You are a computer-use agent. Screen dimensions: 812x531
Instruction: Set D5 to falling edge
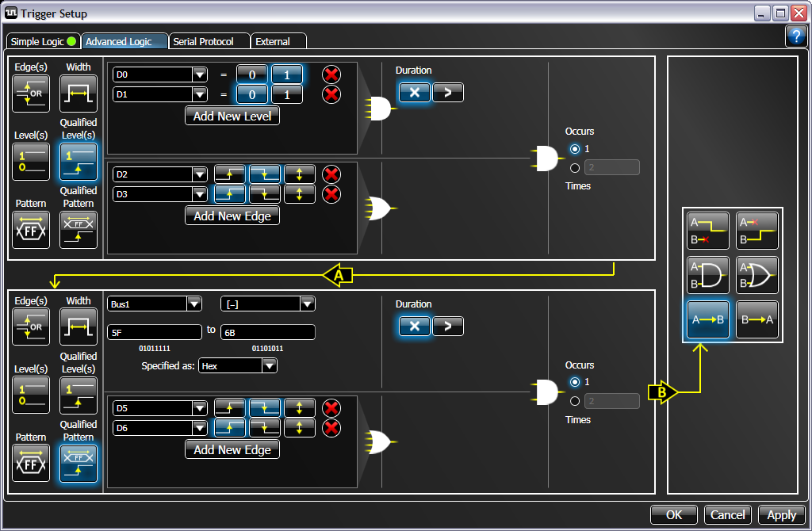[265, 408]
